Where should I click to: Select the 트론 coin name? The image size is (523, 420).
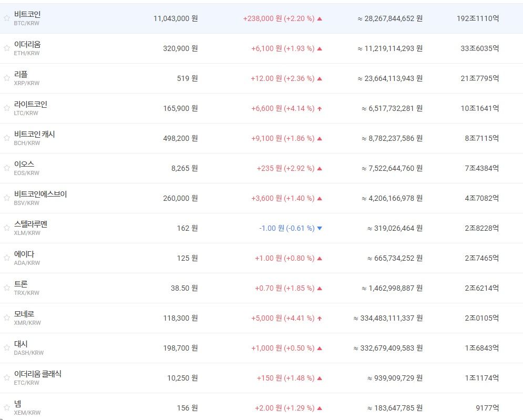(20, 284)
